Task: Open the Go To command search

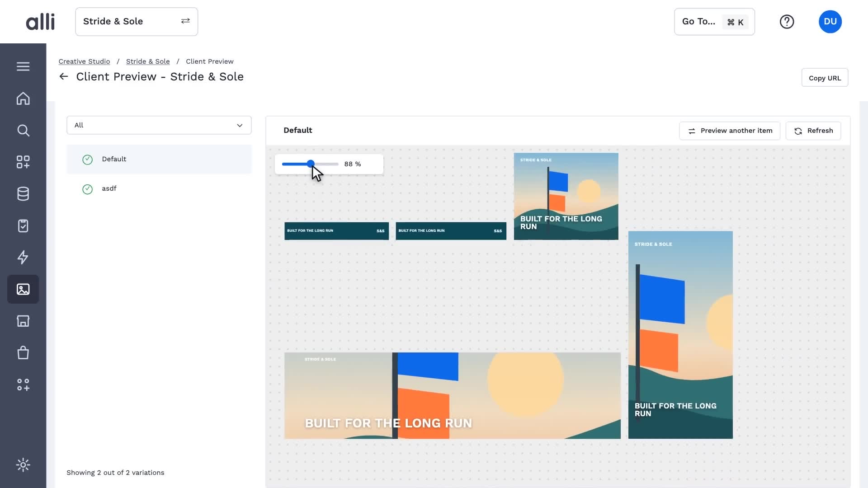Action: 714,22
